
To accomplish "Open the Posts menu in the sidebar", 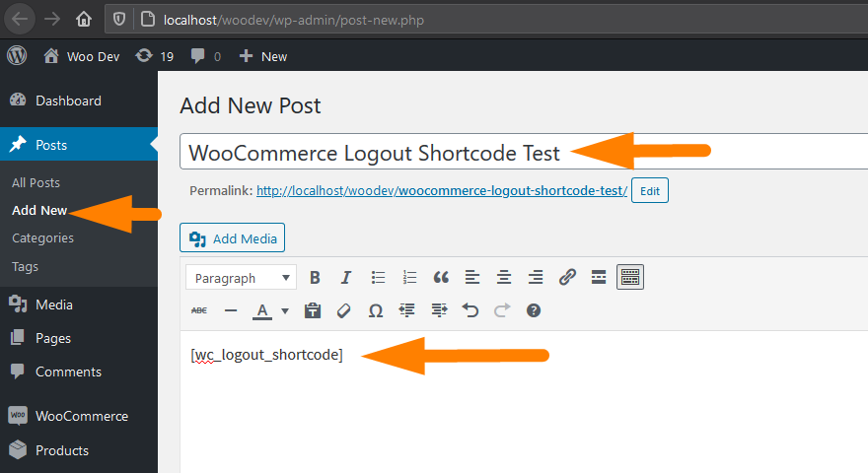I will [x=79, y=145].
